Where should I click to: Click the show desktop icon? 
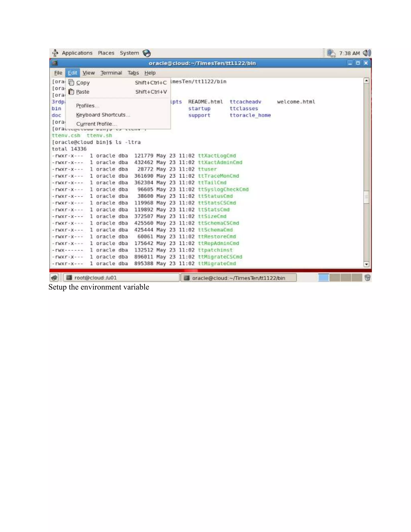54,278
